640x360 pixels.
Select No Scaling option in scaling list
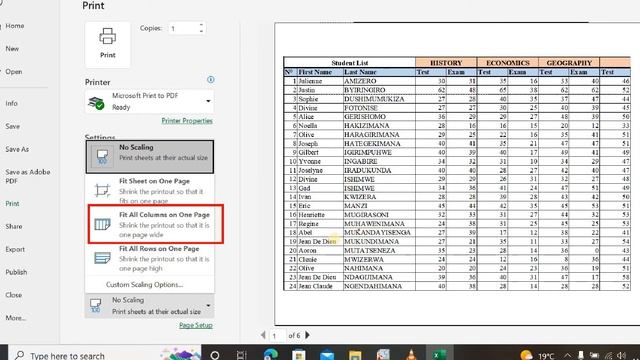click(x=150, y=157)
